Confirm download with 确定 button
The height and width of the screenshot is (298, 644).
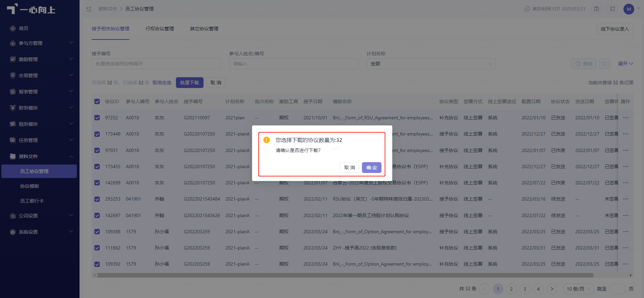pyautogui.click(x=371, y=168)
